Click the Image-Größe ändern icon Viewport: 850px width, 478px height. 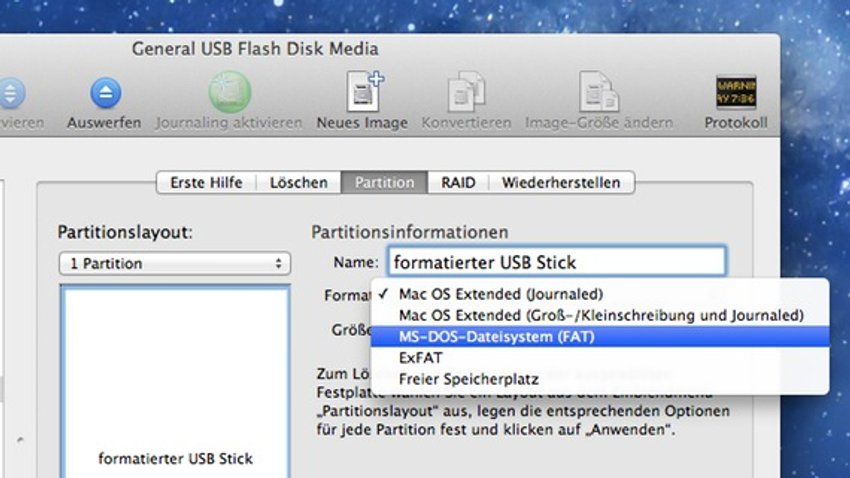pos(598,92)
